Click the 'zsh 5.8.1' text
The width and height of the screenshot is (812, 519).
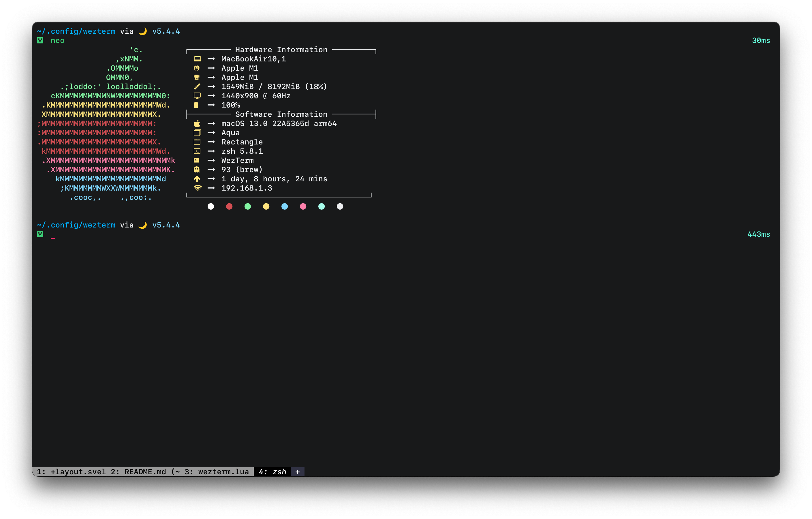242,151
